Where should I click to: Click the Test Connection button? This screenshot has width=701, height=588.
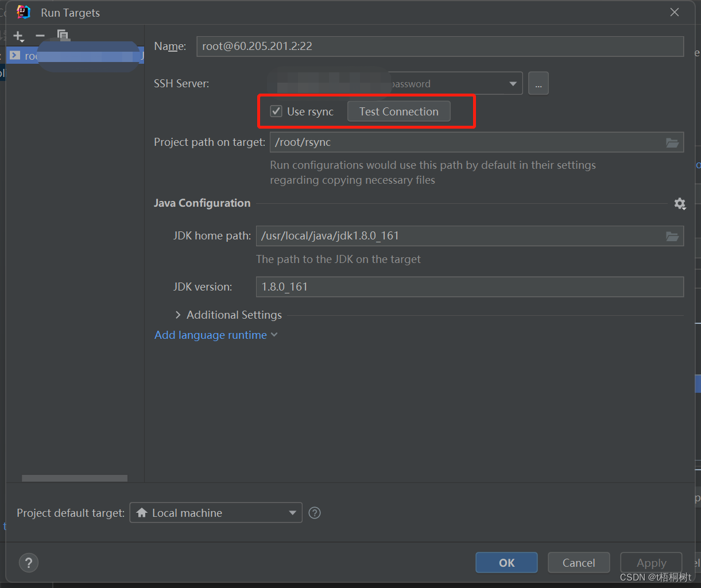398,111
